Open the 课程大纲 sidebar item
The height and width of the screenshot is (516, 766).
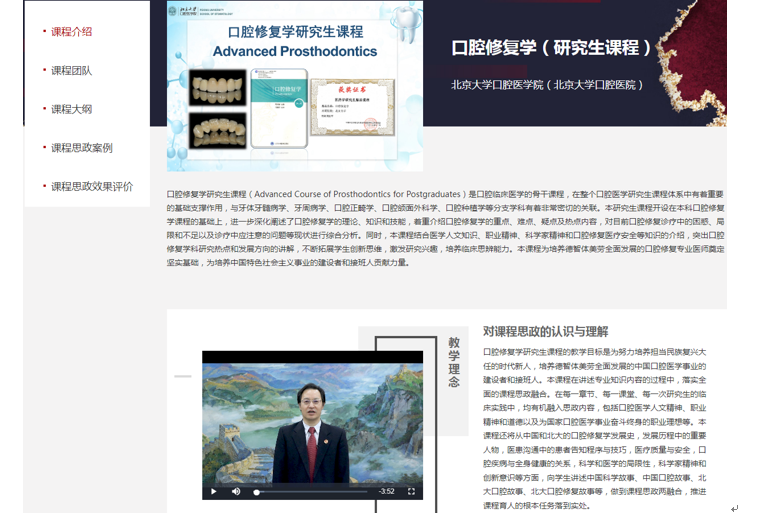tap(71, 109)
